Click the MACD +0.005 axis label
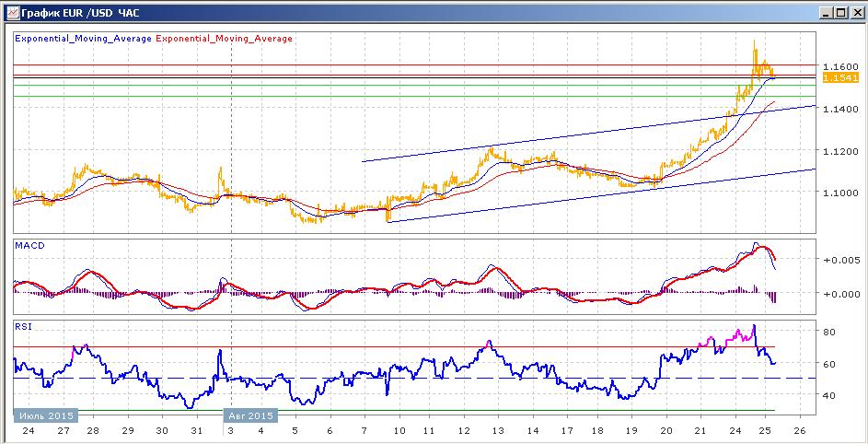 coord(839,260)
